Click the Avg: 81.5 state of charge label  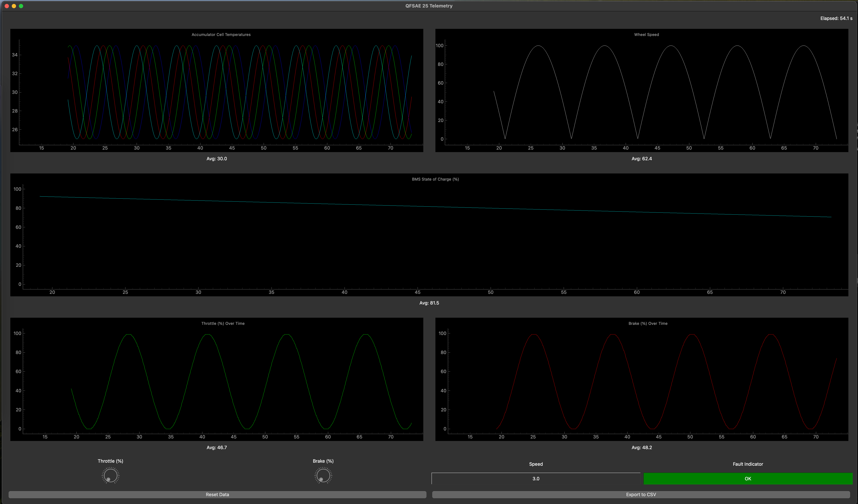(x=429, y=303)
